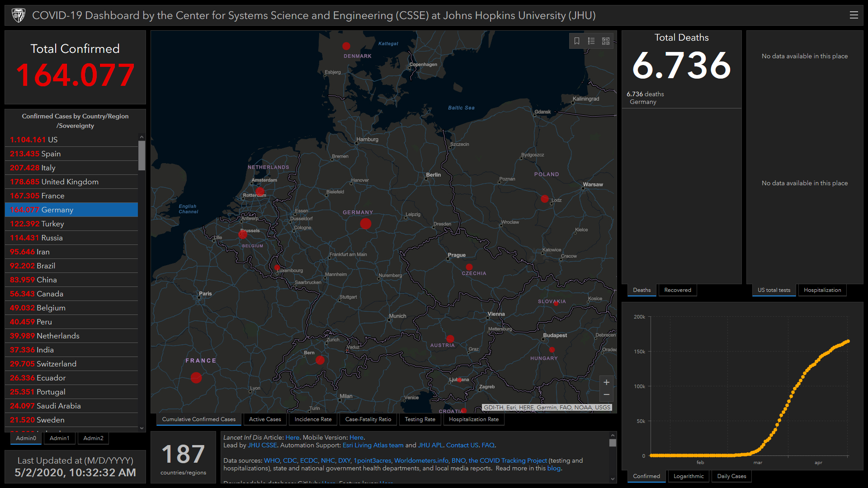Click the last data point on the chart
The width and height of the screenshot is (868, 488).
[x=848, y=341]
